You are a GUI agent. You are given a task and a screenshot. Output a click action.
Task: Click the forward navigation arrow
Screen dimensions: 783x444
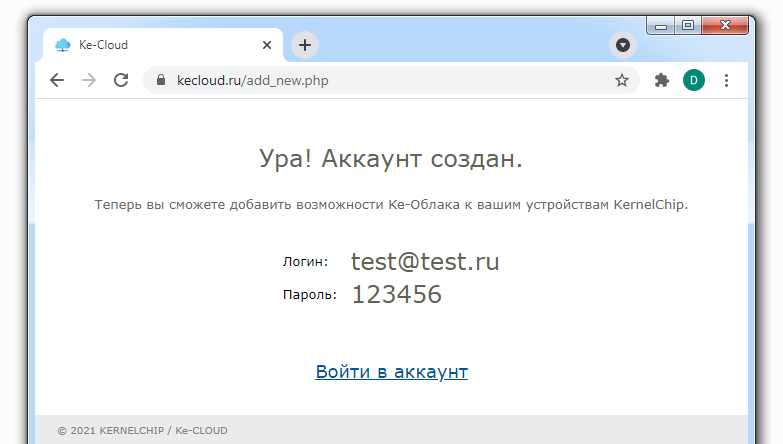coord(89,81)
